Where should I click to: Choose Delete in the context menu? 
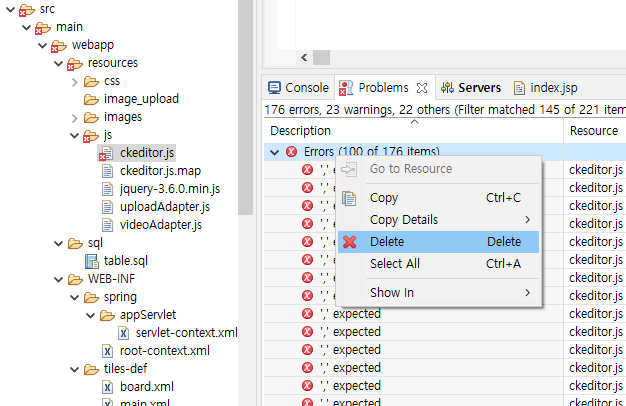[438, 242]
